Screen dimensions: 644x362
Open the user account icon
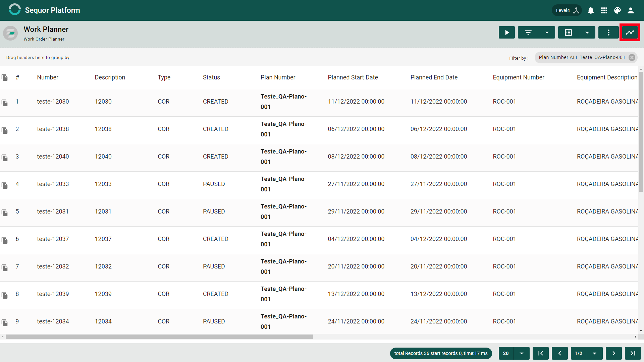click(x=631, y=10)
